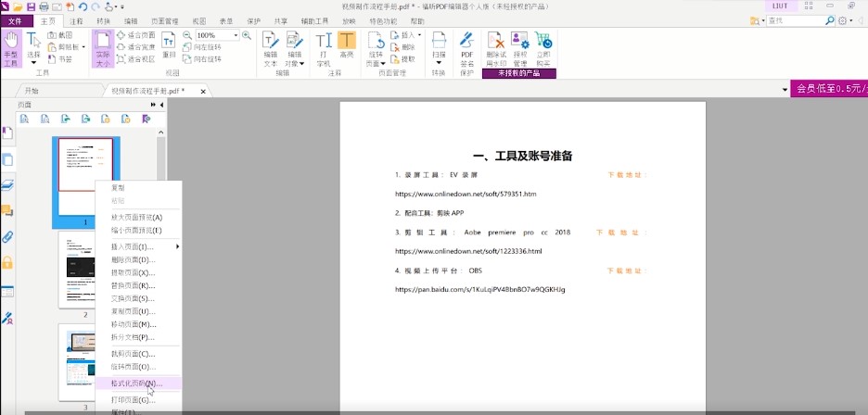Click the zoom in magnifier
The height and width of the screenshot is (415, 868).
tap(247, 35)
